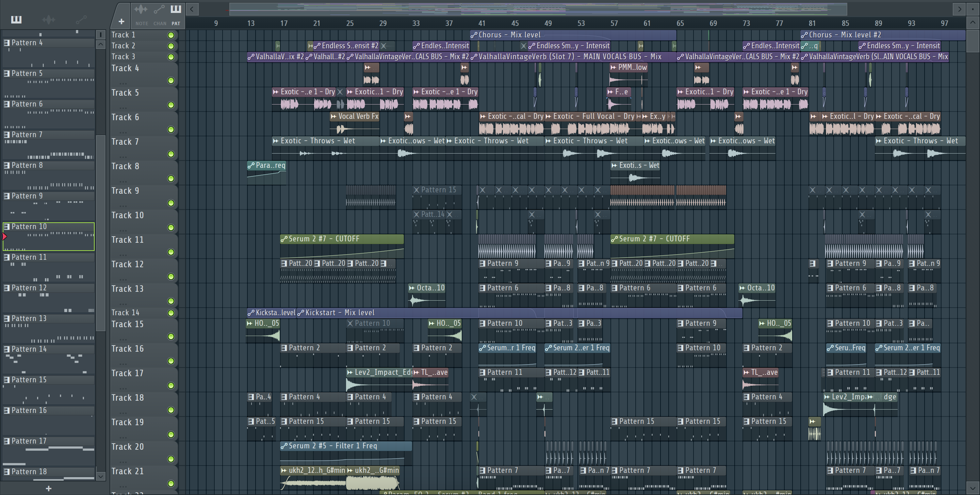Click the Track 20 name label
980x495 pixels.
pos(128,447)
